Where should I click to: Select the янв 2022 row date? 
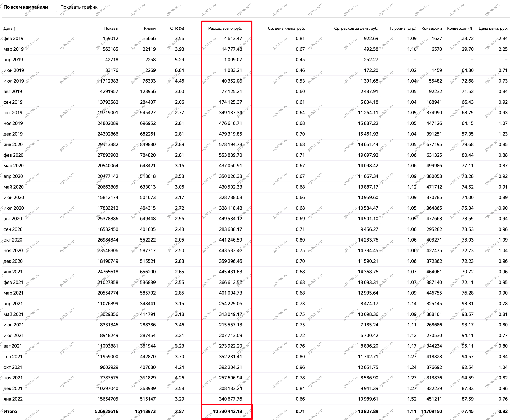click(13, 399)
